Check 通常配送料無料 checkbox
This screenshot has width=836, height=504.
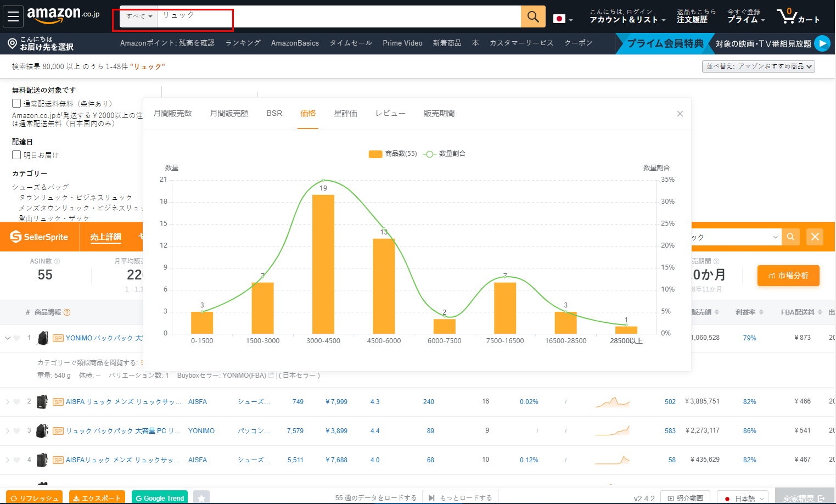click(x=16, y=103)
